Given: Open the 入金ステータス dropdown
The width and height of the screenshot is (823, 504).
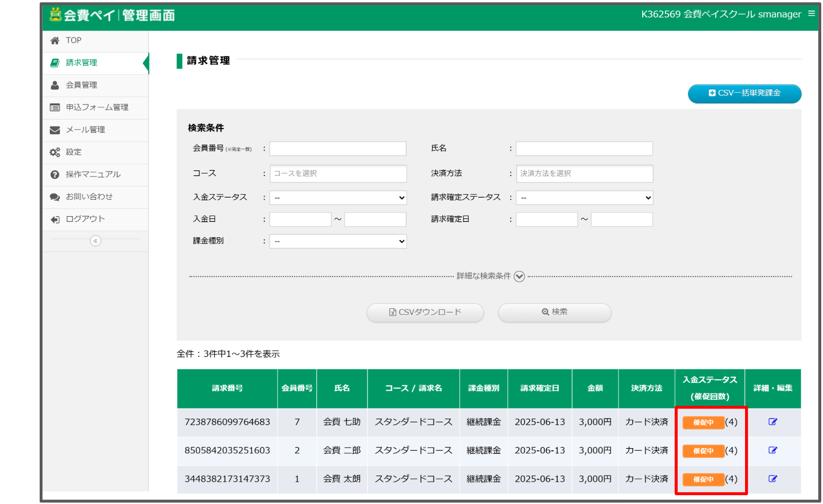Looking at the screenshot, I should point(338,198).
